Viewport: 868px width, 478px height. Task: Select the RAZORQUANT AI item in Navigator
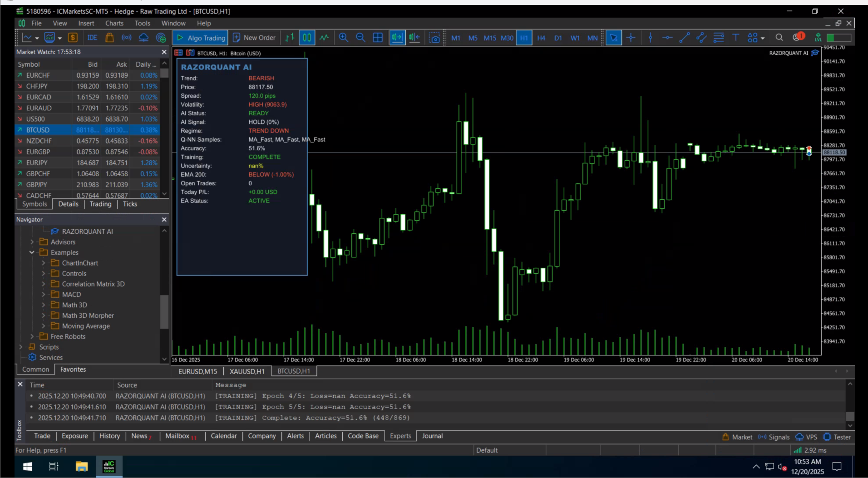[87, 232]
